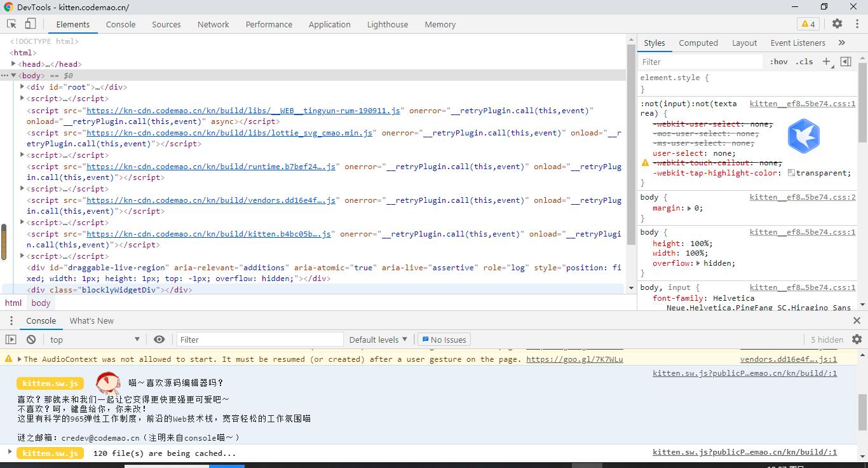The height and width of the screenshot is (468, 868).
Task: Open the Default levels dropdown
Action: pyautogui.click(x=378, y=340)
